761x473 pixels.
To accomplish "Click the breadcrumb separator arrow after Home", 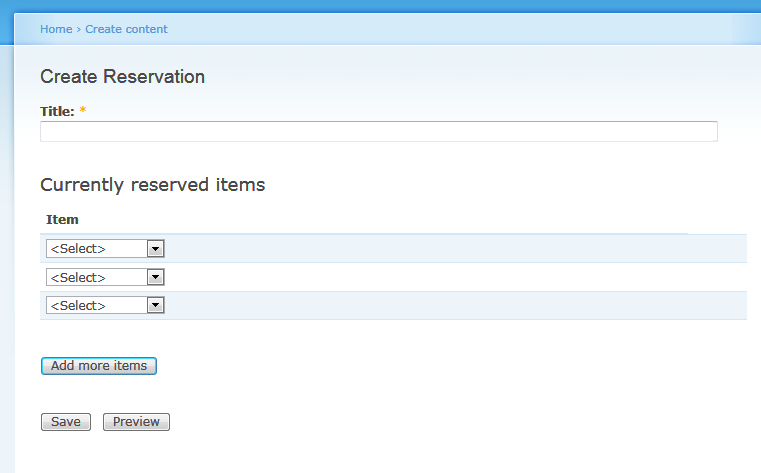I will click(79, 29).
